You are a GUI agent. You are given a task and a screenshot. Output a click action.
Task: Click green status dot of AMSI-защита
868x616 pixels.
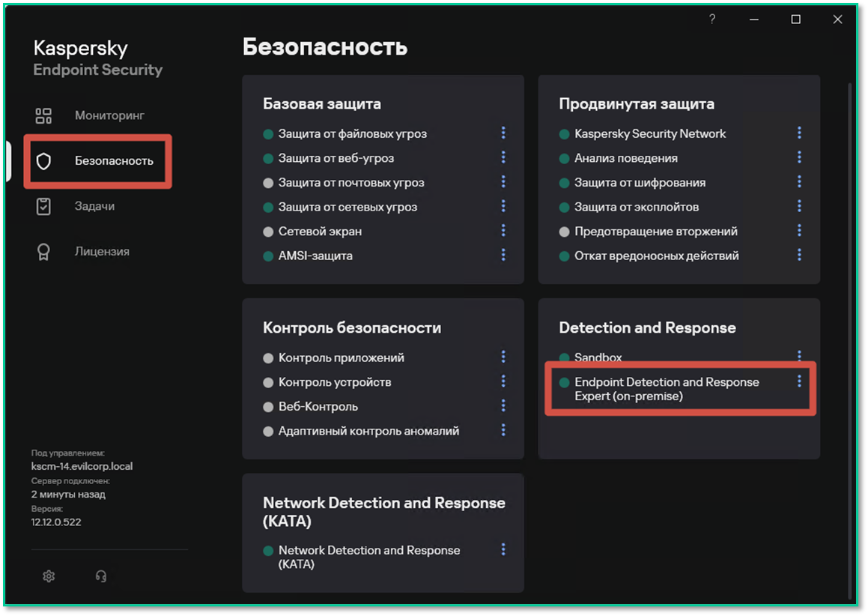pos(268,256)
